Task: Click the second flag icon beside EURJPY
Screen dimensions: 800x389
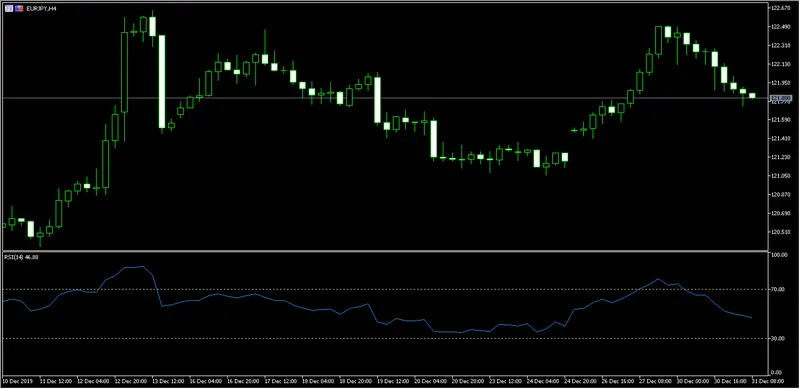Action: click(x=19, y=9)
